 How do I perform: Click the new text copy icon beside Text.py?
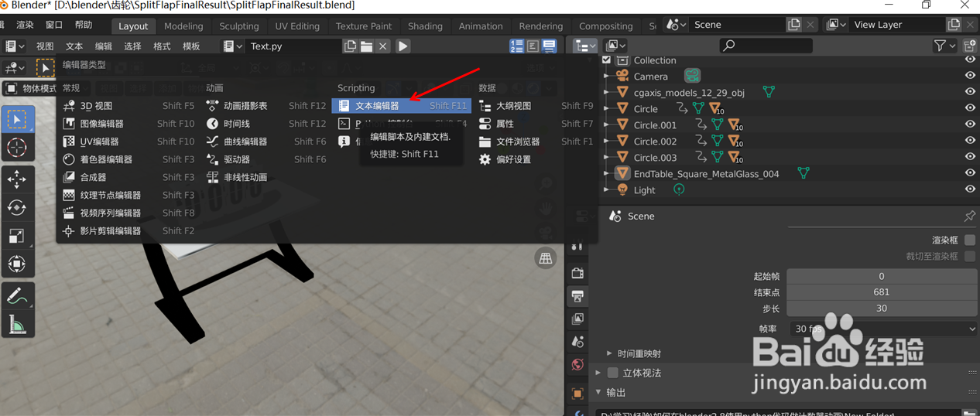[x=351, y=46]
